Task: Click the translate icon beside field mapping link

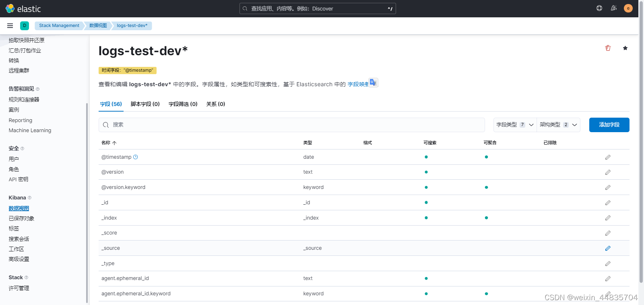Action: [373, 83]
